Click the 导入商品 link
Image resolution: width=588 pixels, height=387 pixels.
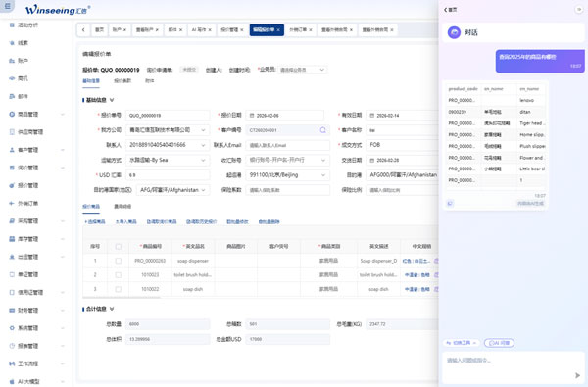click(126, 222)
